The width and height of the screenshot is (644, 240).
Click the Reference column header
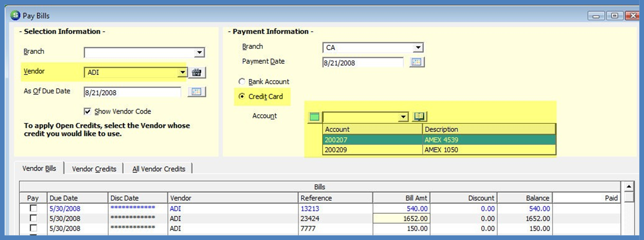tap(336, 198)
